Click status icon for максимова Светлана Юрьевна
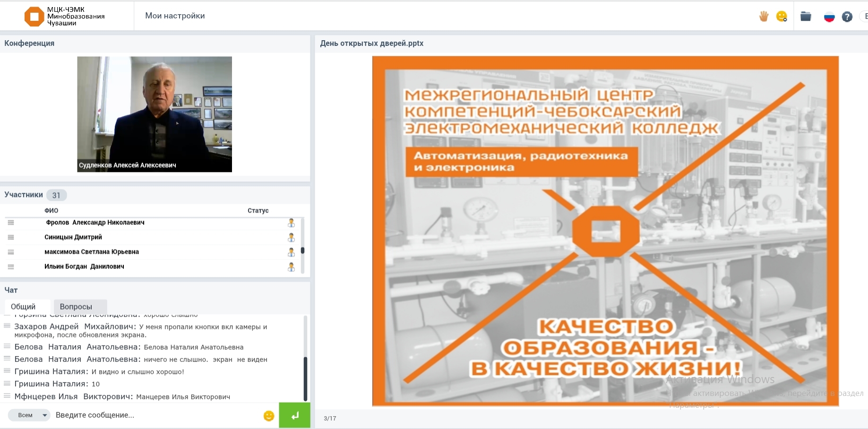The width and height of the screenshot is (868, 429). 291,252
